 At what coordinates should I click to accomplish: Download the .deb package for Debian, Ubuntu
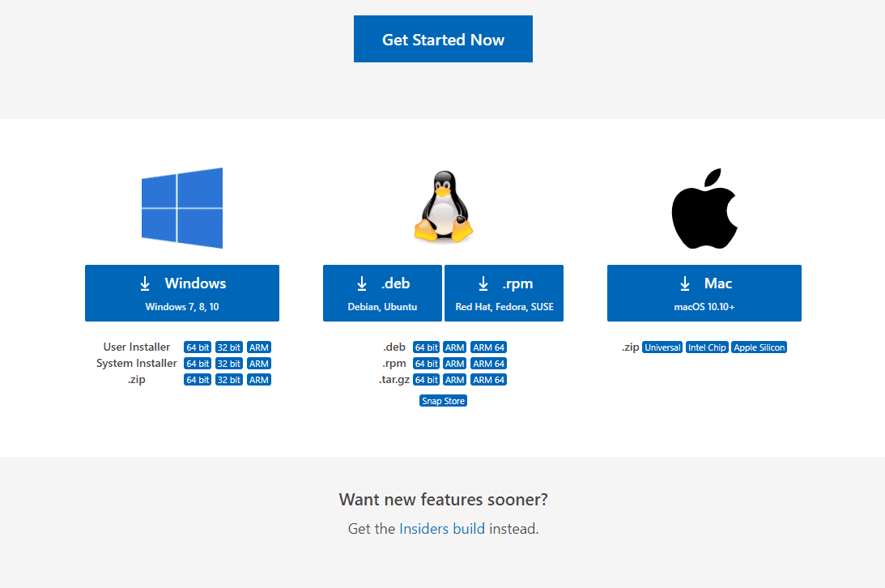pyautogui.click(x=382, y=293)
